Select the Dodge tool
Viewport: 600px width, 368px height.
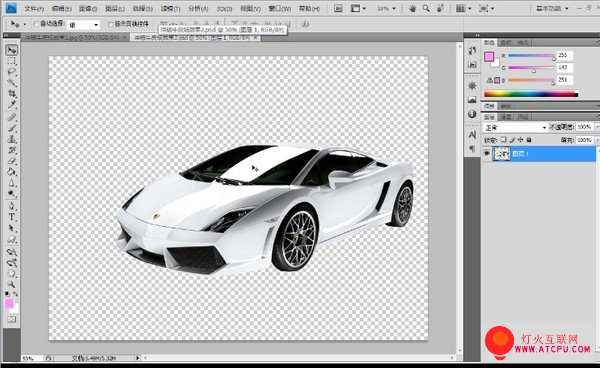12,194
